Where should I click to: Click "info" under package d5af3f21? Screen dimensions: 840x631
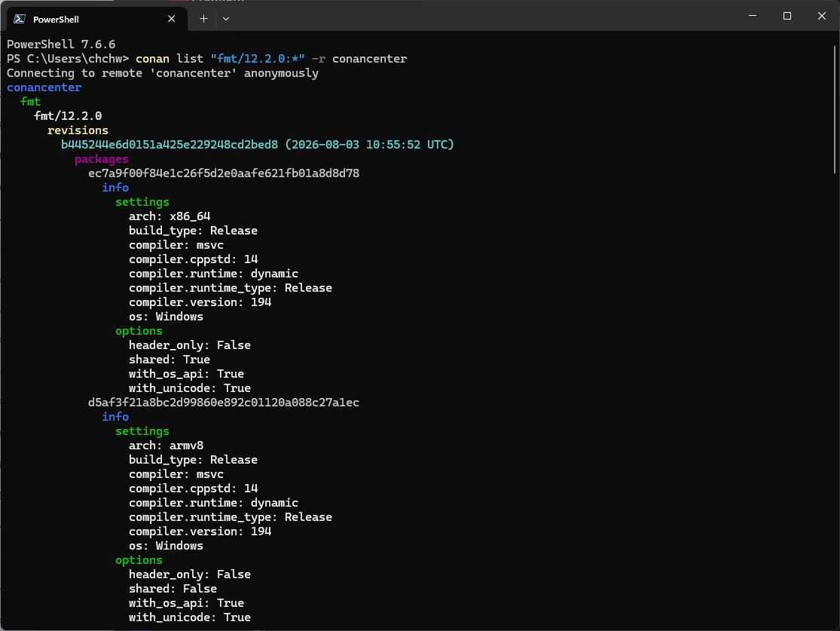115,417
